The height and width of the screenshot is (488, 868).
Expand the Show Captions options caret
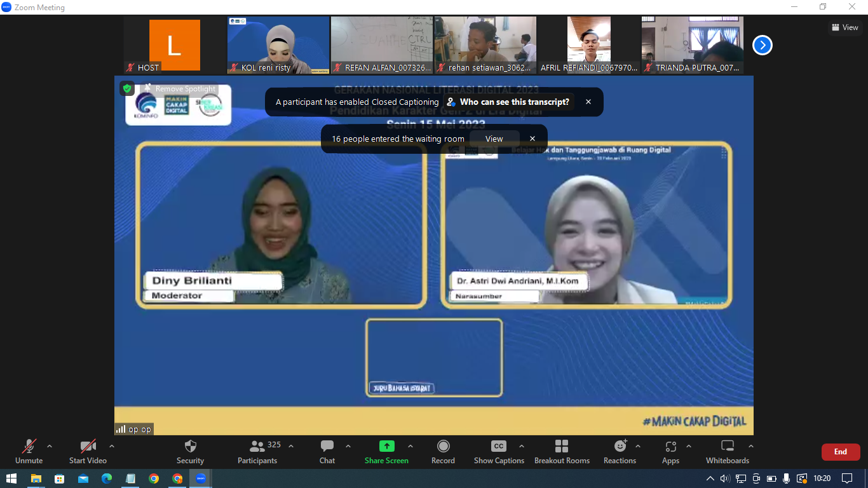pos(522,446)
